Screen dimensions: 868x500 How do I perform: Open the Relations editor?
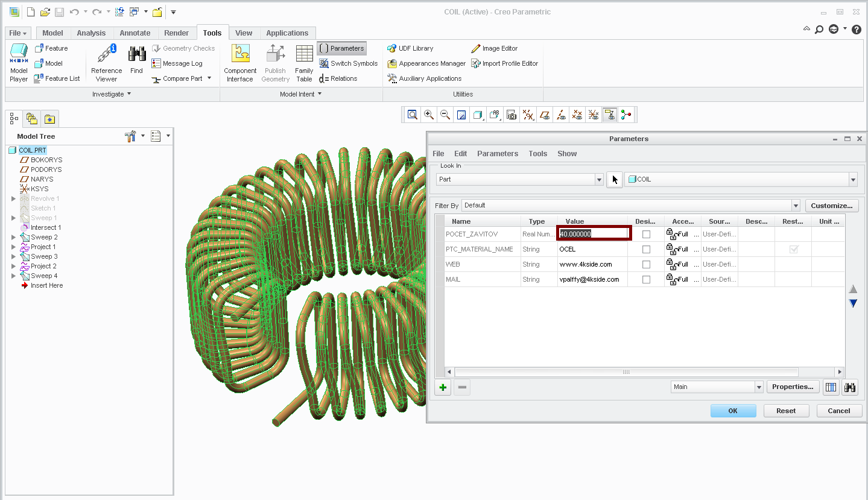pyautogui.click(x=338, y=78)
